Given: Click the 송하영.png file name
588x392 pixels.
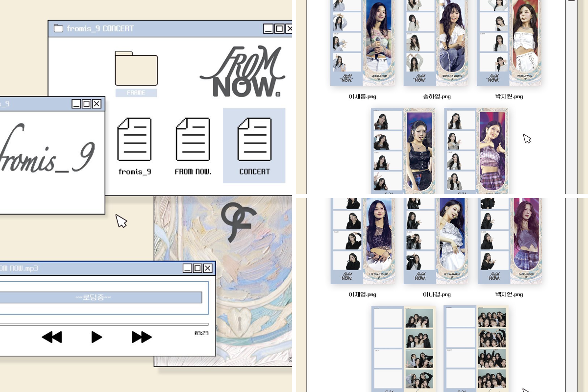Looking at the screenshot, I should click(x=437, y=97).
